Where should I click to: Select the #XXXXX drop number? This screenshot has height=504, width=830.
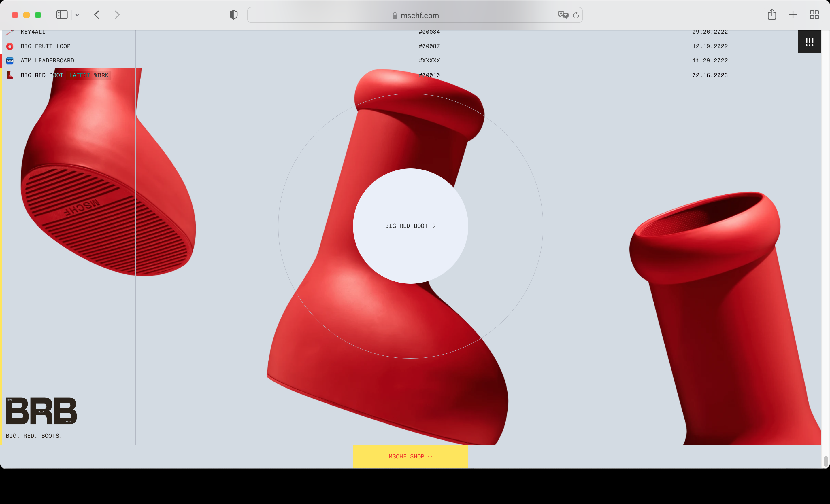(x=429, y=61)
